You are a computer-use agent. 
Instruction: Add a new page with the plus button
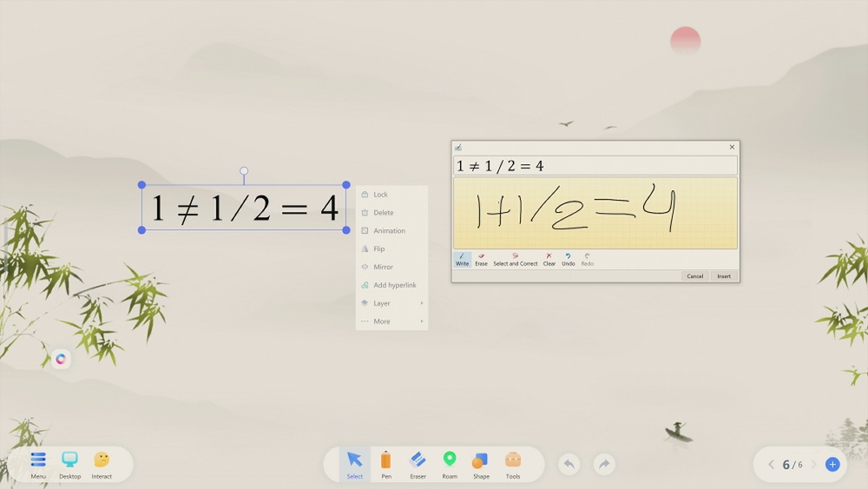click(832, 465)
